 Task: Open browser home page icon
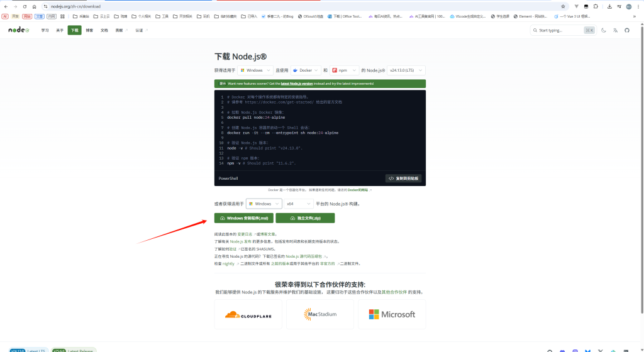click(x=34, y=6)
